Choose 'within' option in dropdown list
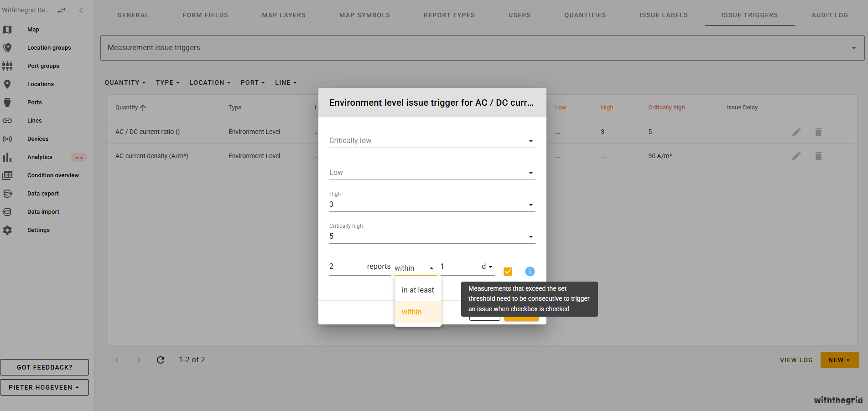Image resolution: width=868 pixels, height=411 pixels. 412,312
